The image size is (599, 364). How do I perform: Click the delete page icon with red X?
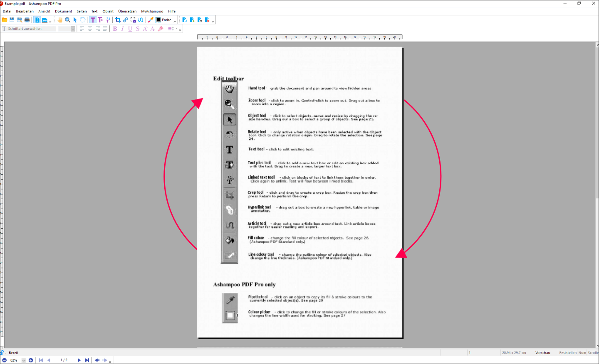pyautogui.click(x=207, y=20)
